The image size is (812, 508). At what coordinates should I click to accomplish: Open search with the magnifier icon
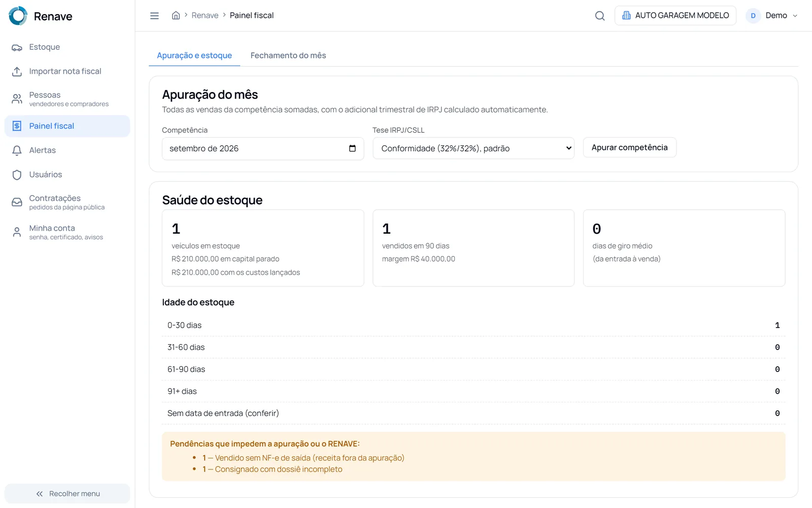[x=600, y=16]
